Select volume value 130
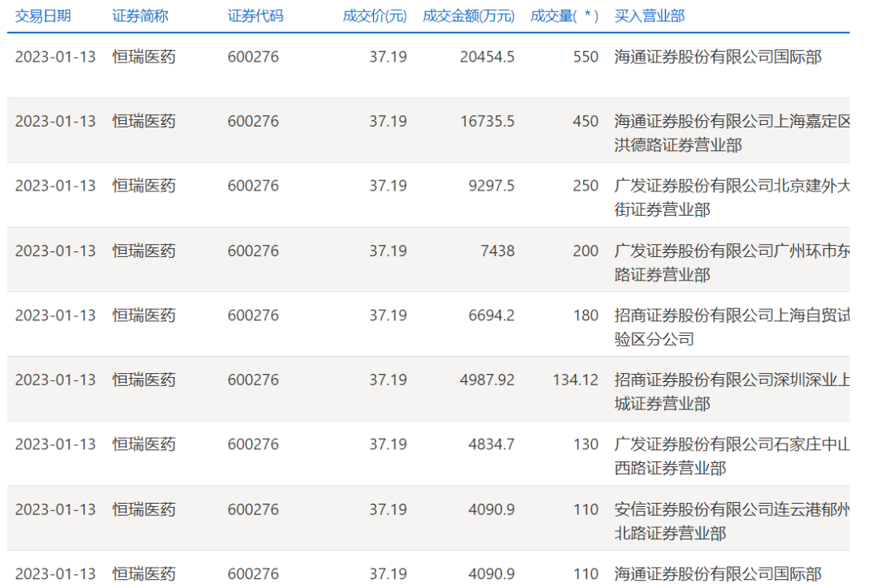The width and height of the screenshot is (876, 588). (586, 444)
